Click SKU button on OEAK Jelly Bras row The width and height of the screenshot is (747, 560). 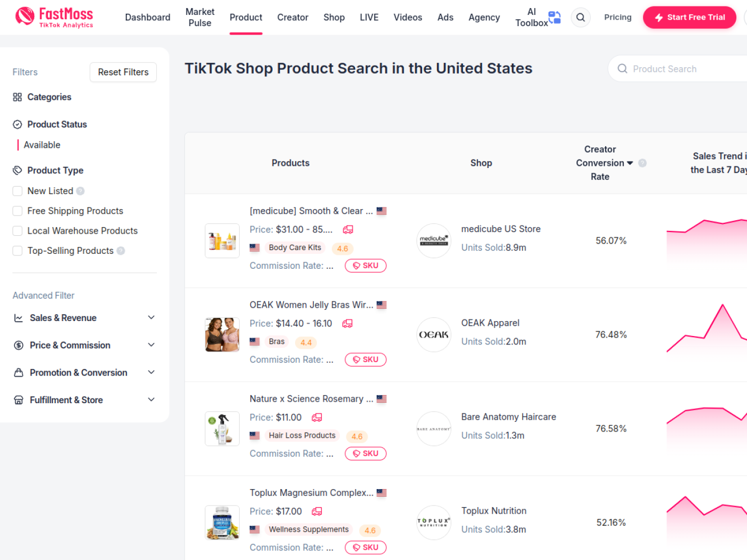tap(365, 359)
